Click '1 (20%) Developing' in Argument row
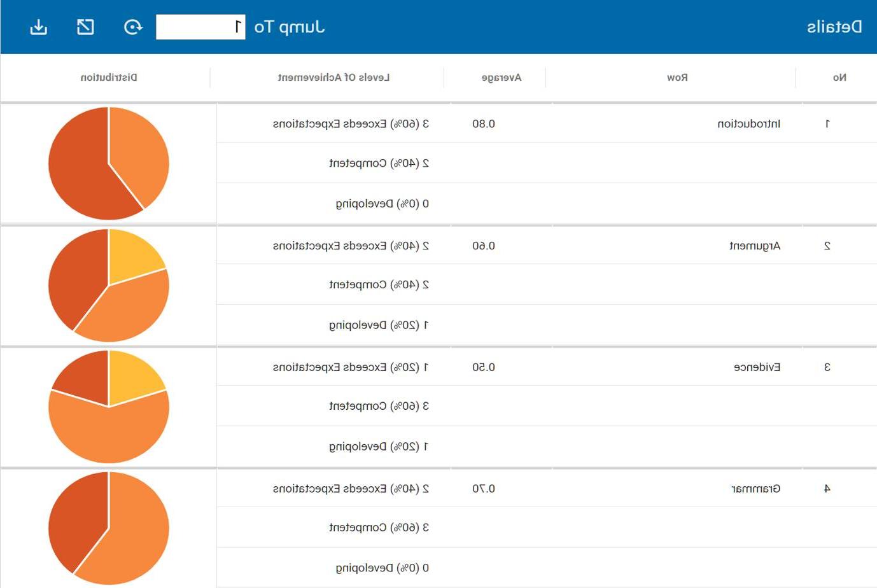The image size is (877, 588). 379,325
